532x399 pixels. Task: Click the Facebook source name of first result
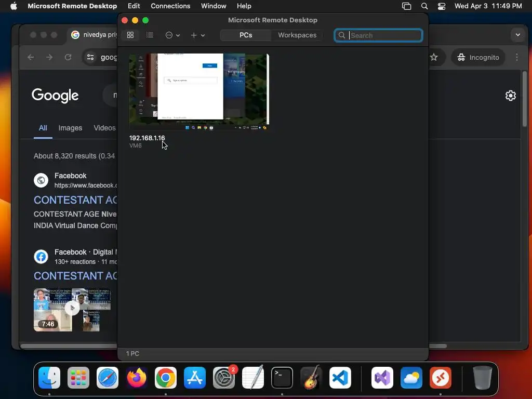pos(70,176)
